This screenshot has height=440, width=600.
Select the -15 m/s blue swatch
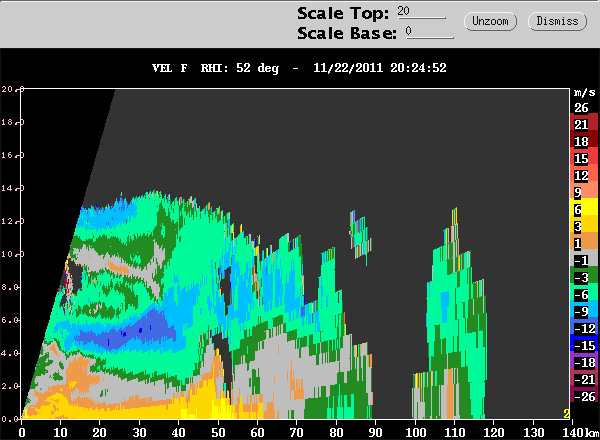tap(585, 345)
